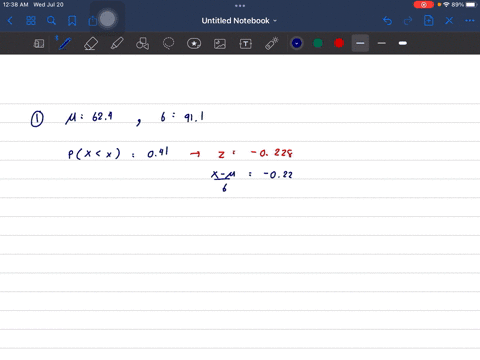The height and width of the screenshot is (360, 480).
Task: Tap the floating AssistiveTouch circle button
Action: (107, 19)
